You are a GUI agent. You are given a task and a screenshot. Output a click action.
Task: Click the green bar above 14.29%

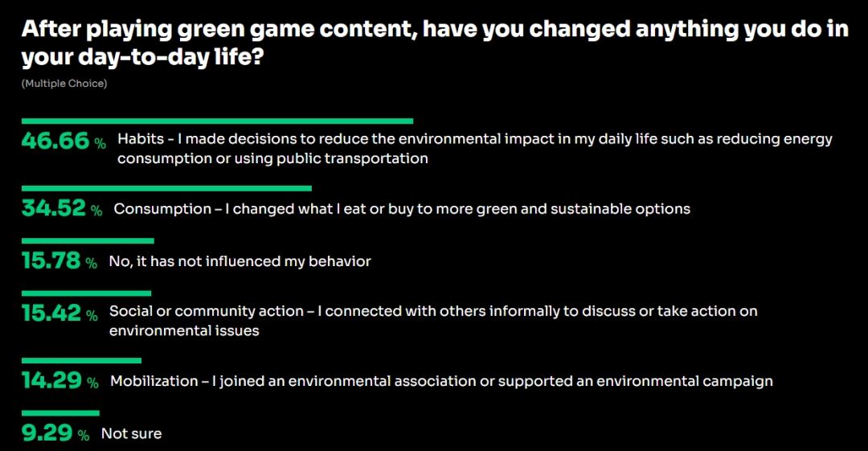[x=81, y=361]
